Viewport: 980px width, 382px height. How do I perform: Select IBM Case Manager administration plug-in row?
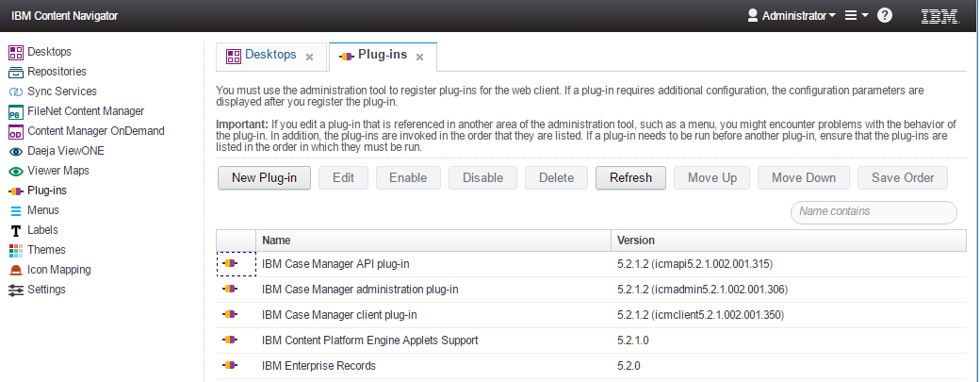(591, 290)
